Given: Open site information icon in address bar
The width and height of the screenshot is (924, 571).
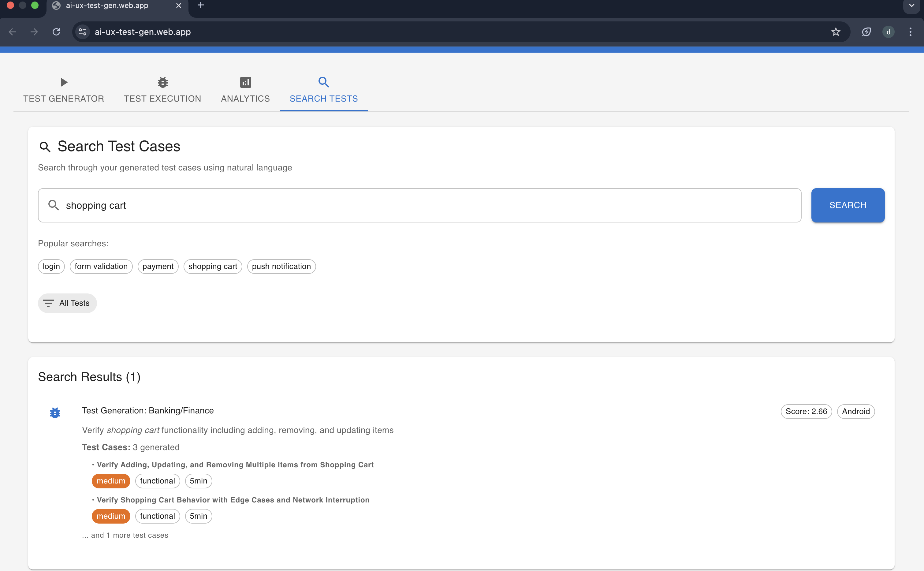Looking at the screenshot, I should point(83,32).
